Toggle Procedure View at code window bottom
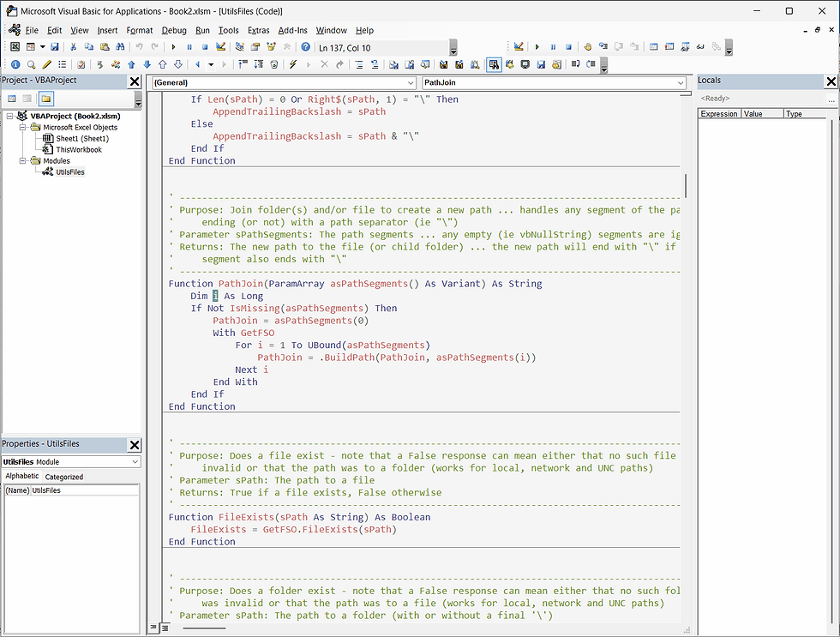840x637 pixels. click(x=153, y=628)
